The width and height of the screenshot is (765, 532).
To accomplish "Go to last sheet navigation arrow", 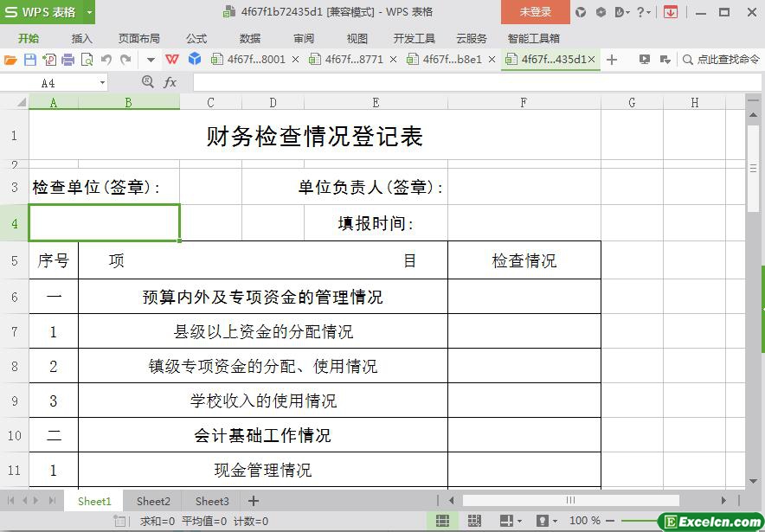I will coord(52,501).
